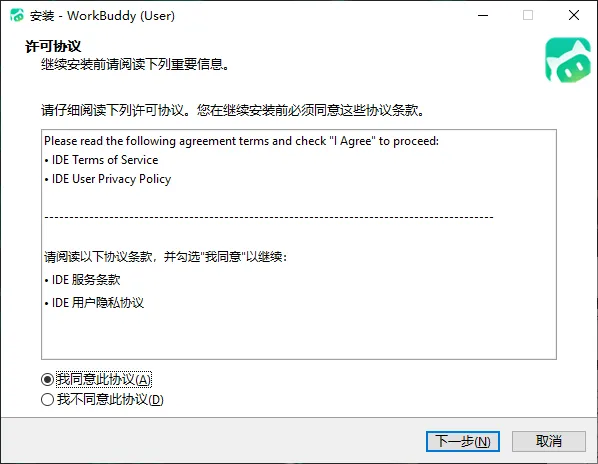Click the IDE 用户隐私协议 line
Viewport: 598px width, 464px height.
point(94,303)
